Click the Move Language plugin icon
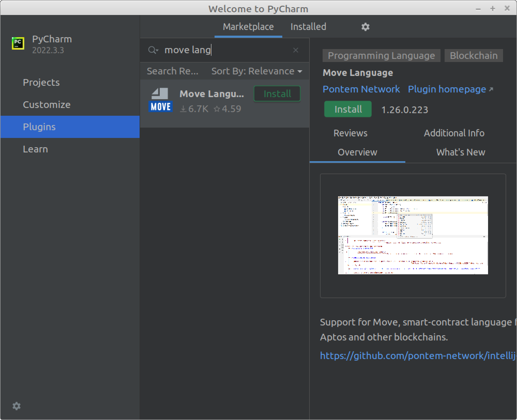The width and height of the screenshot is (517, 420). coord(161,100)
